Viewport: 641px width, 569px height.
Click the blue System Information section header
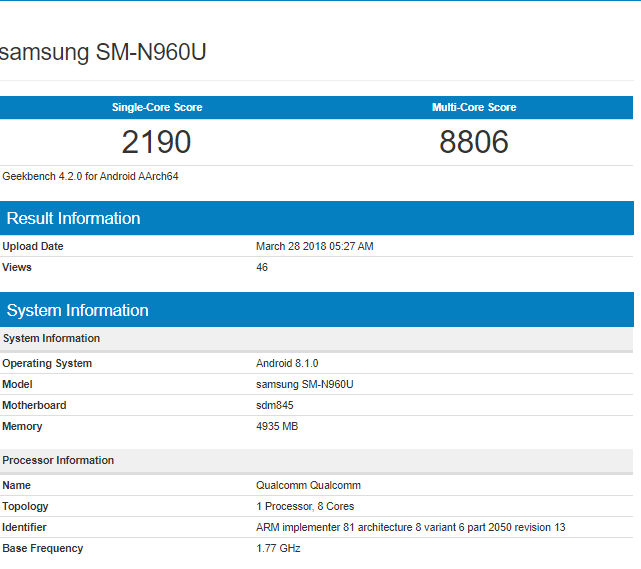[x=317, y=310]
